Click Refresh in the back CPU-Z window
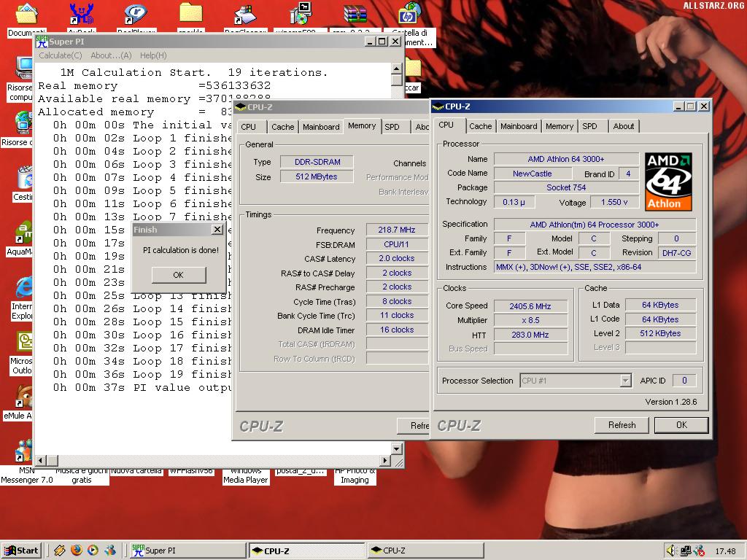This screenshot has width=747, height=560. 414,425
